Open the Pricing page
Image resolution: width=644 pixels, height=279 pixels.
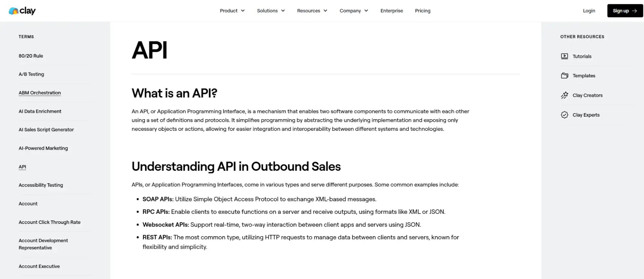[x=422, y=11]
